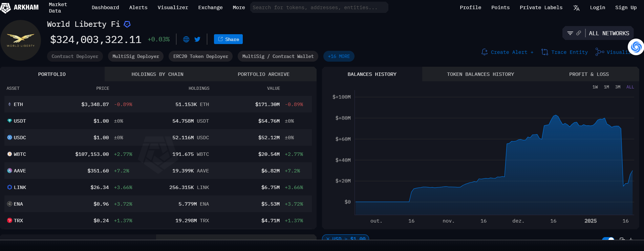644x251 pixels.
Task: Click the Trace Entity icon
Action: tap(545, 52)
